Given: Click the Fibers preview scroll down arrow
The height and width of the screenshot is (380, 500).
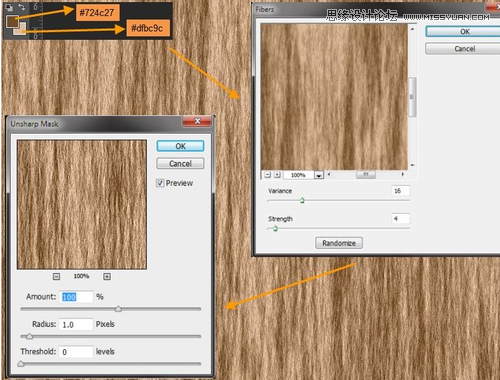Looking at the screenshot, I should click(x=412, y=165).
